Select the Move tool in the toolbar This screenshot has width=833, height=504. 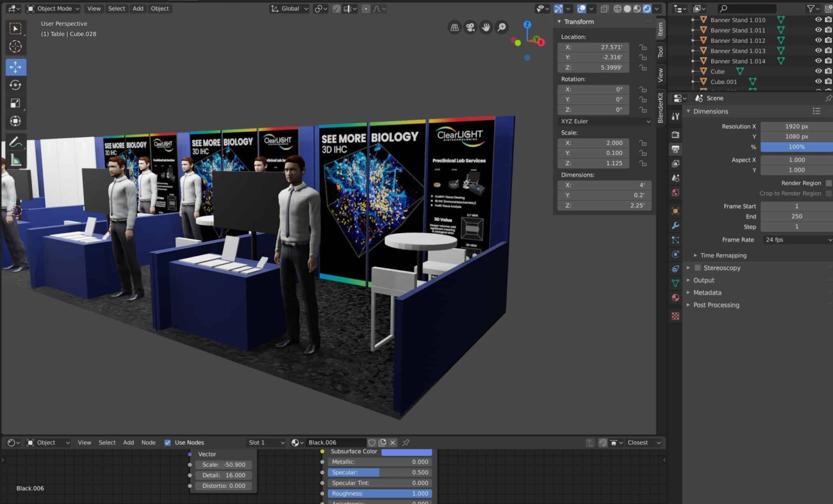click(15, 67)
